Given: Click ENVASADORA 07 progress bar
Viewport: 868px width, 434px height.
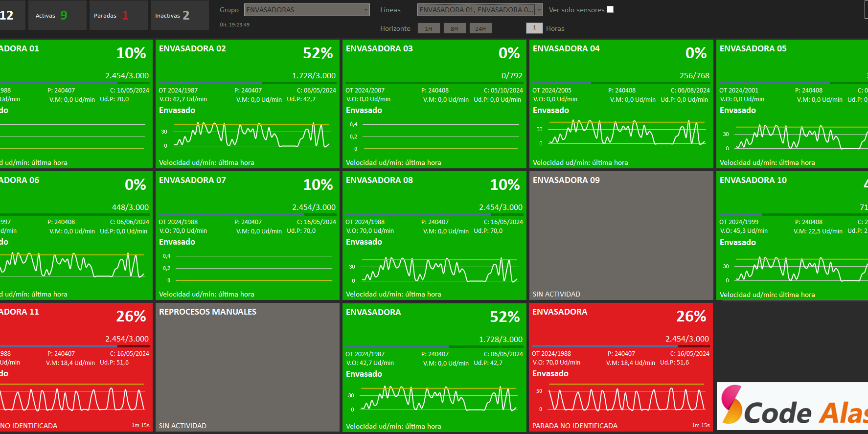Looking at the screenshot, I should coord(247,214).
